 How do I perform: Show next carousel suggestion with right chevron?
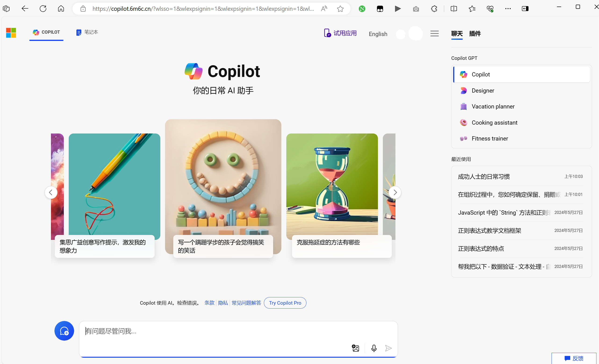(x=395, y=192)
